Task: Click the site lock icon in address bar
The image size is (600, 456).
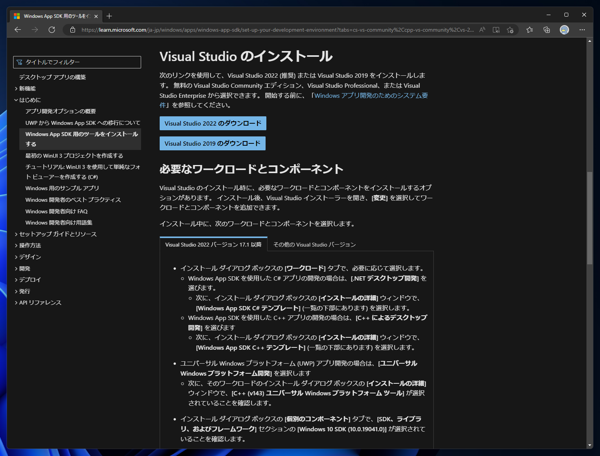Action: pyautogui.click(x=72, y=30)
